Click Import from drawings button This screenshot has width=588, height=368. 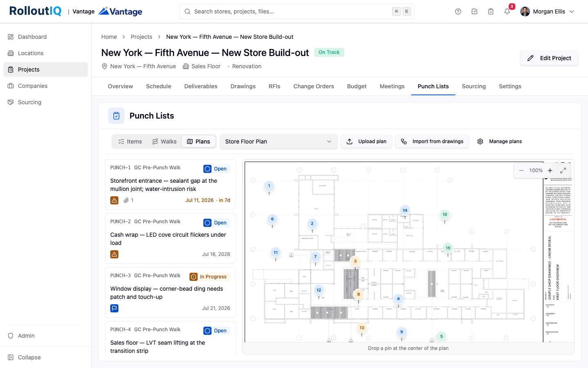(432, 141)
